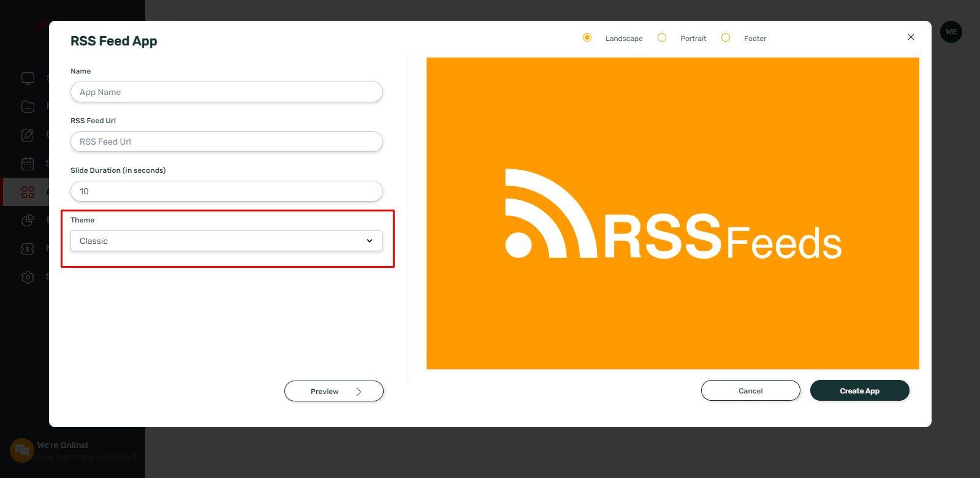The width and height of the screenshot is (980, 478).
Task: Click the Slide Duration (in seconds) label
Action: pos(118,170)
